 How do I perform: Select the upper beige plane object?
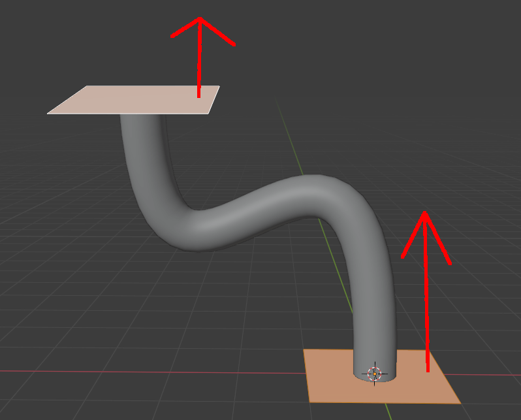[133, 100]
